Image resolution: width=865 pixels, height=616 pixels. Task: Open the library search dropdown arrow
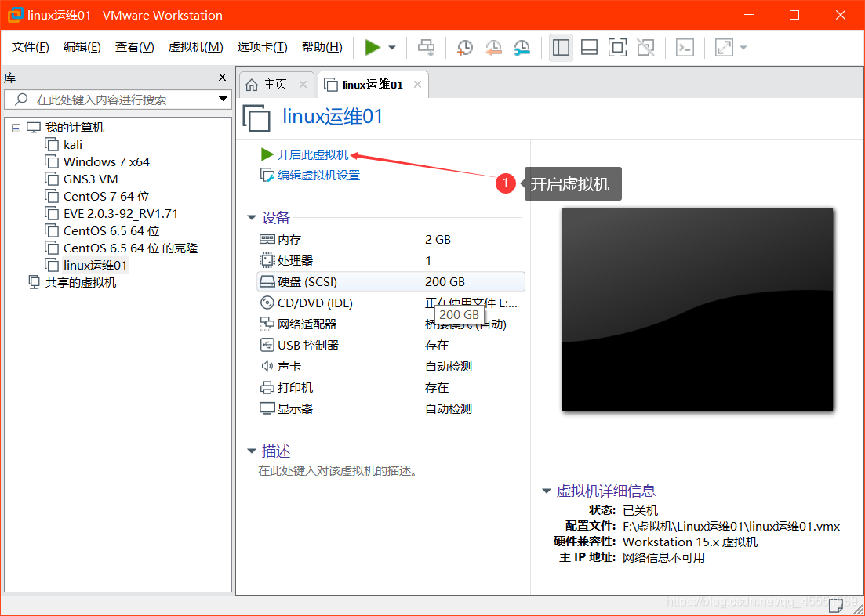click(x=223, y=100)
